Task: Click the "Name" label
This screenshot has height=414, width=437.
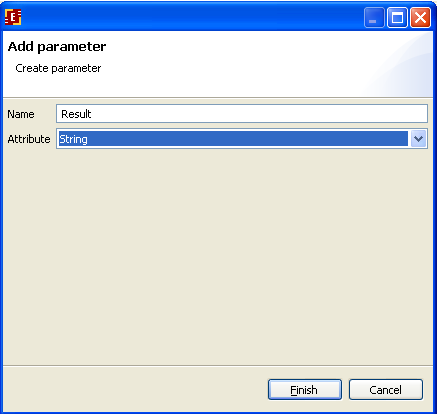Action: pos(21,114)
